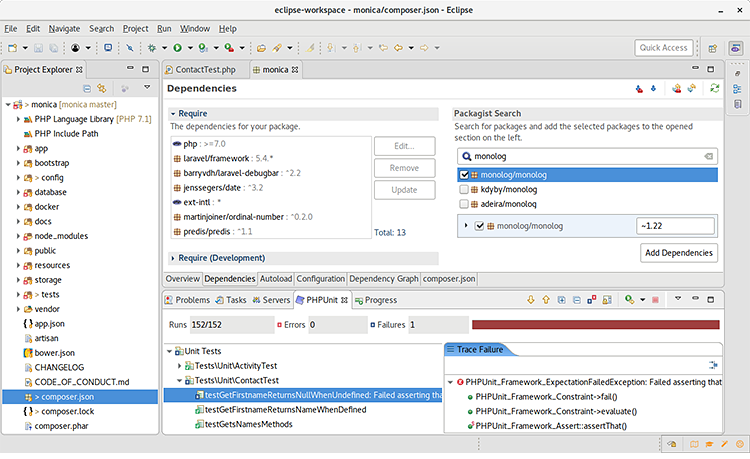Screen dimensions: 750x459
Task: Click the Run button in the main toolbar
Action: click(x=176, y=48)
